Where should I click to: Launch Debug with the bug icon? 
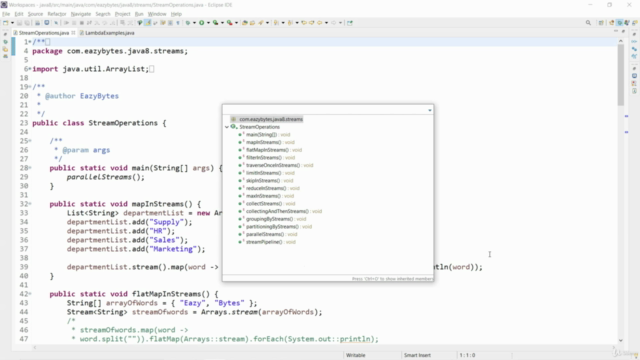(188, 23)
